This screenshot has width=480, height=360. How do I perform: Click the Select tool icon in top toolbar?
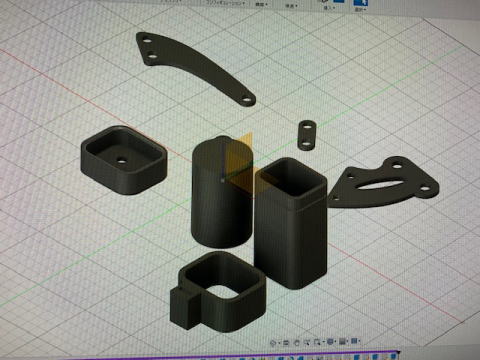(361, 3)
